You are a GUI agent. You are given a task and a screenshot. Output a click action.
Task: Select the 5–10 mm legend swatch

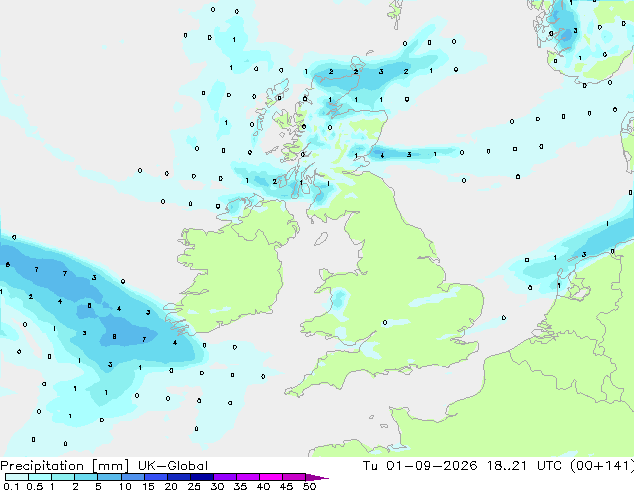tap(109, 477)
